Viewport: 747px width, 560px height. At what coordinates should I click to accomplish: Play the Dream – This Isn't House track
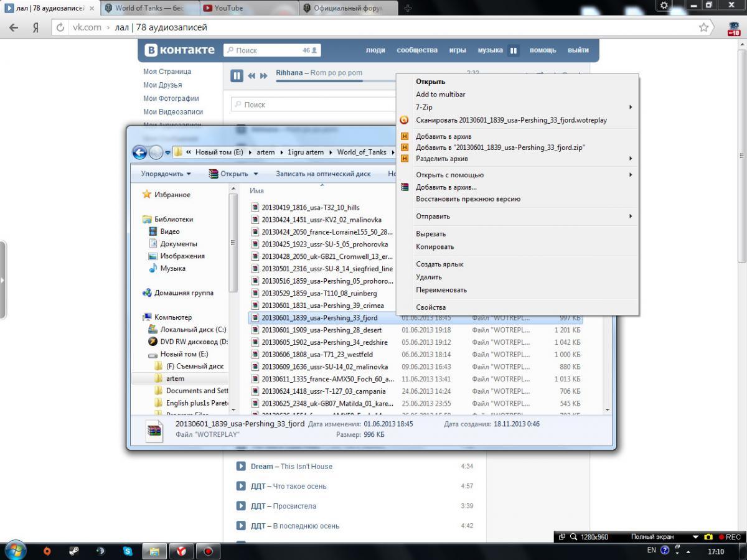pos(241,467)
